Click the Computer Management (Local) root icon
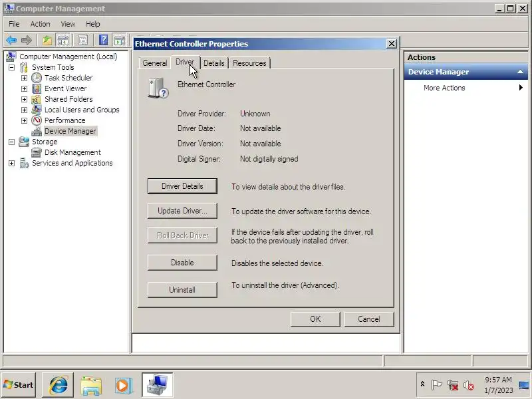Viewport: 532px width, 399px height. [x=11, y=57]
